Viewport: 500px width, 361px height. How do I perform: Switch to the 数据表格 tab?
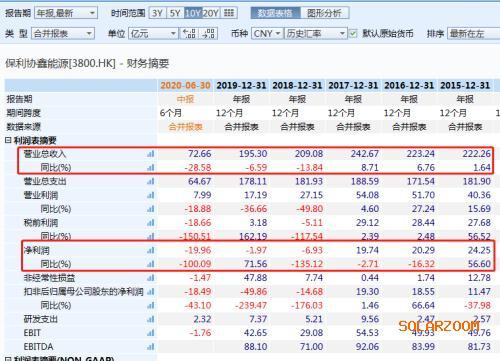[275, 13]
